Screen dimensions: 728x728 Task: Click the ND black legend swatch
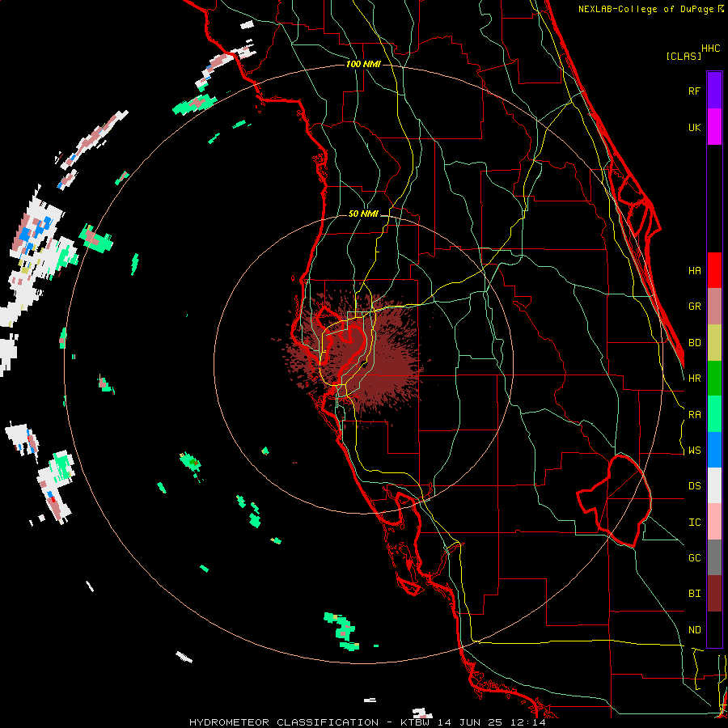click(714, 629)
